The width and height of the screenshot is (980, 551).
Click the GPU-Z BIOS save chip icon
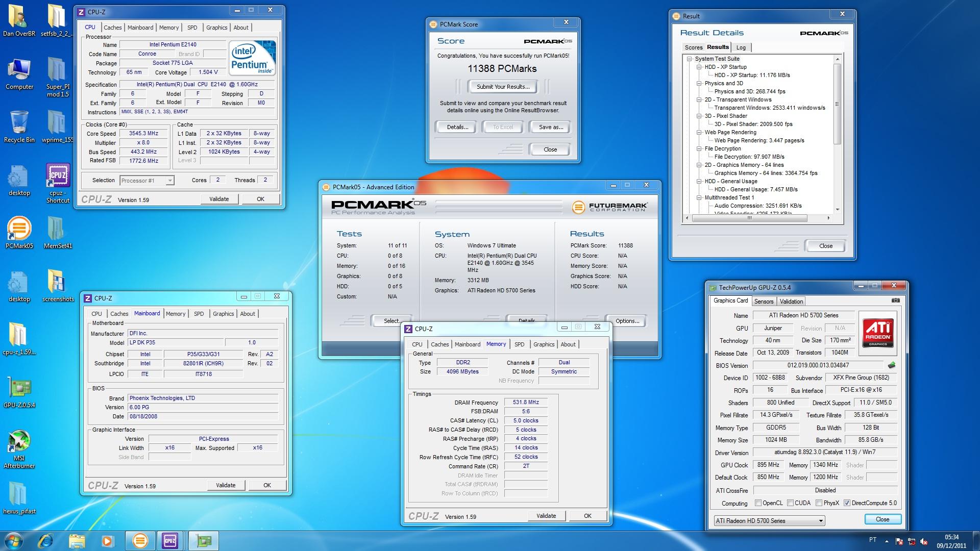892,365
